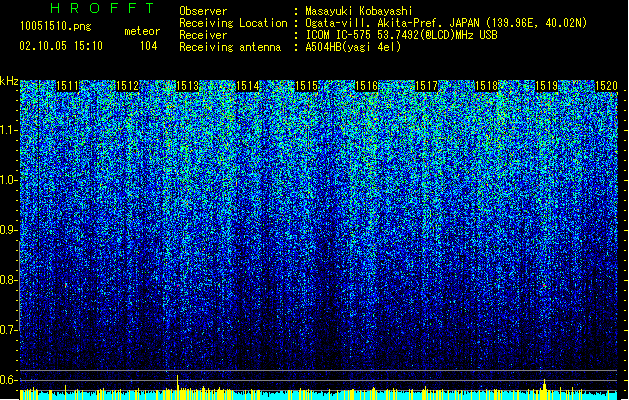The image size is (629, 400).
Task: Click the meteor count value 104
Action: point(148,46)
